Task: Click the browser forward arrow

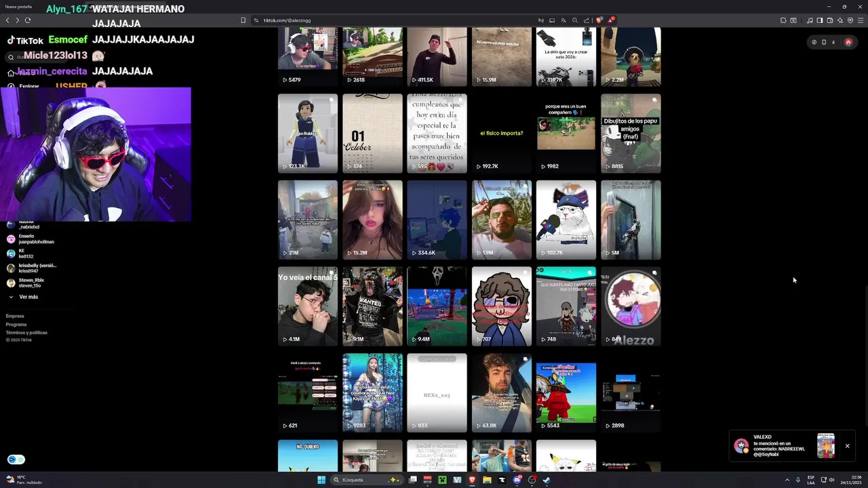Action: (18, 20)
